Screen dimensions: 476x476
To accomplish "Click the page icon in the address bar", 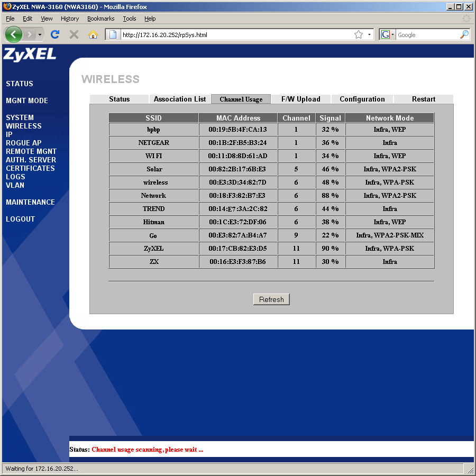I will (x=113, y=34).
